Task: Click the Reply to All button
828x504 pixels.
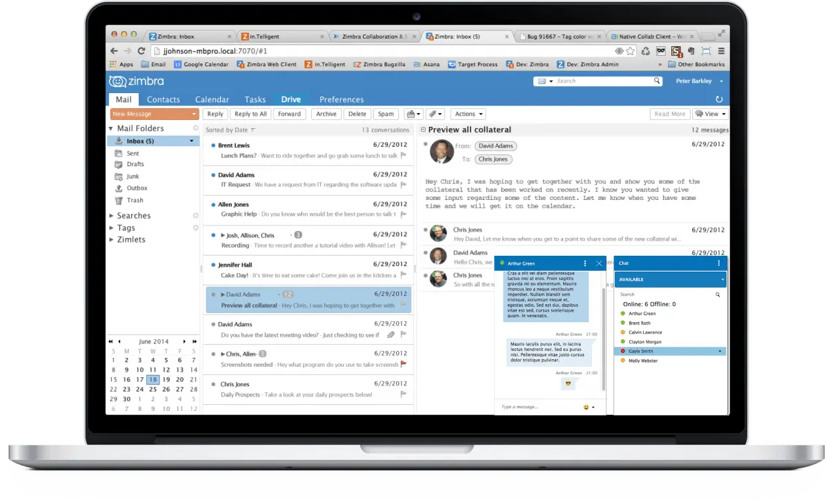Action: pyautogui.click(x=250, y=114)
